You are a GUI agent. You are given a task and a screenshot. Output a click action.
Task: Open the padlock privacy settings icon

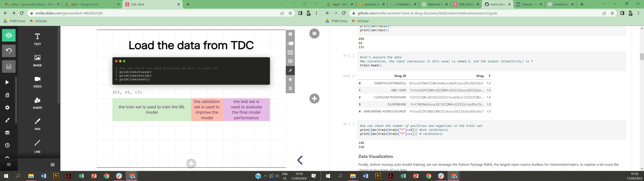(7, 95)
